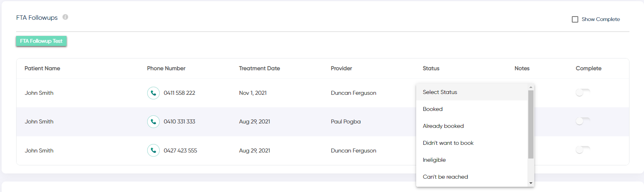644x192 pixels.
Task: Click dropdown scrollbar up arrow
Action: point(531,87)
